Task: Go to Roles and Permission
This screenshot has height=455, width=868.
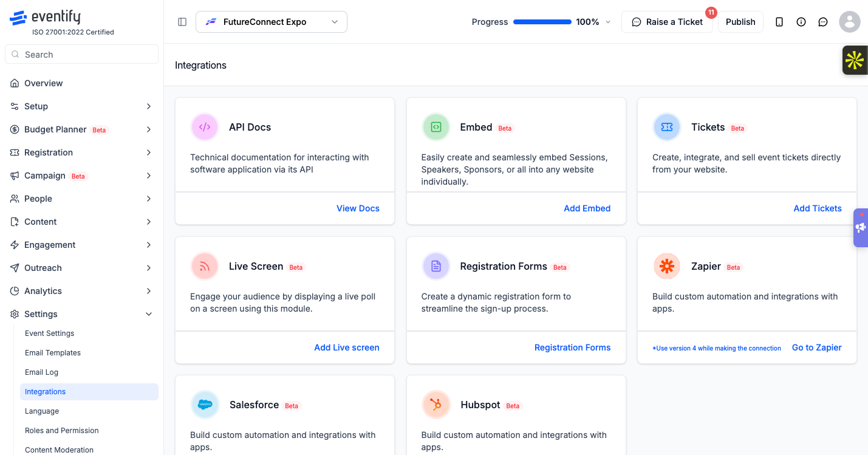Action: point(62,431)
